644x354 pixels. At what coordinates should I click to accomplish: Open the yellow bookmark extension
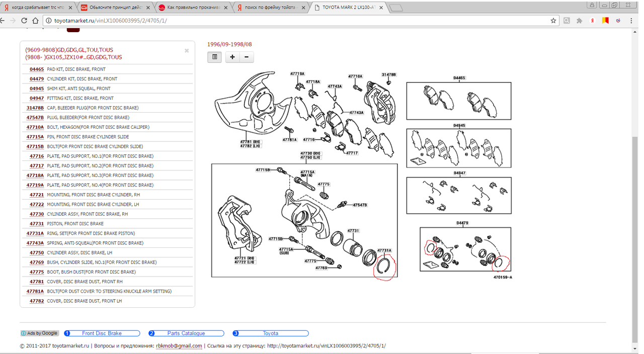tap(606, 21)
